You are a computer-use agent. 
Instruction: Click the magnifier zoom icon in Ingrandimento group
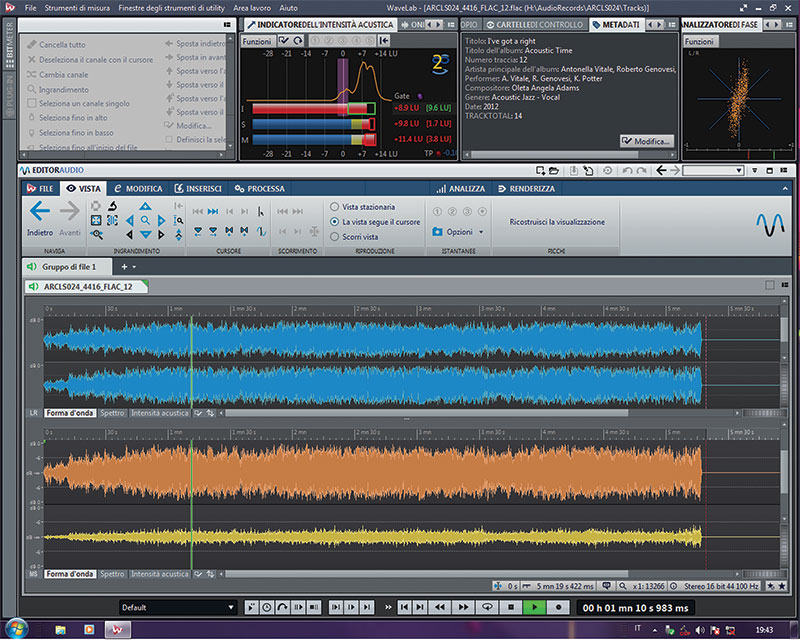click(146, 220)
